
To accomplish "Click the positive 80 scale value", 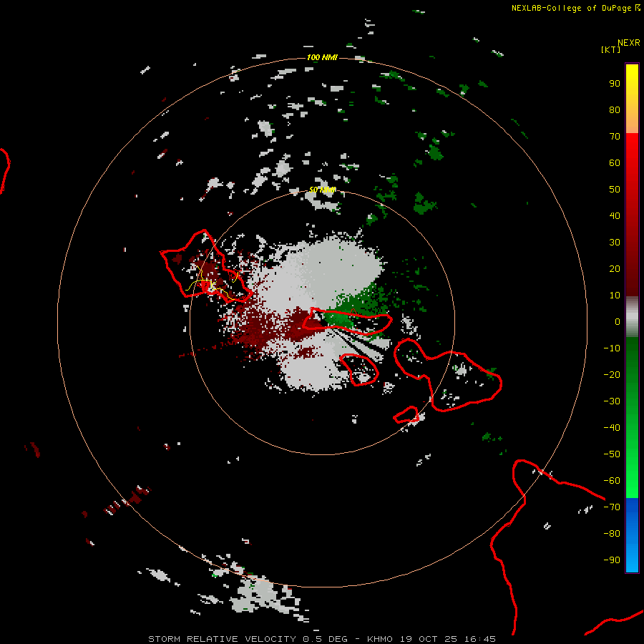I will [615, 109].
